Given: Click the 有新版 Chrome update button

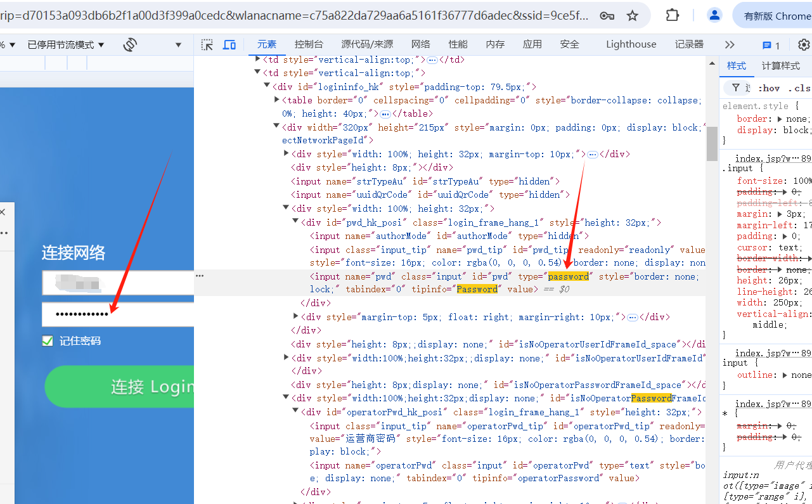Looking at the screenshot, I should point(772,16).
